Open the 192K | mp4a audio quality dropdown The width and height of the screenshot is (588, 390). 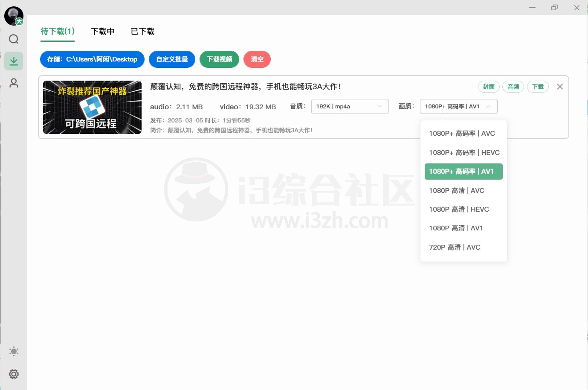pyautogui.click(x=350, y=106)
